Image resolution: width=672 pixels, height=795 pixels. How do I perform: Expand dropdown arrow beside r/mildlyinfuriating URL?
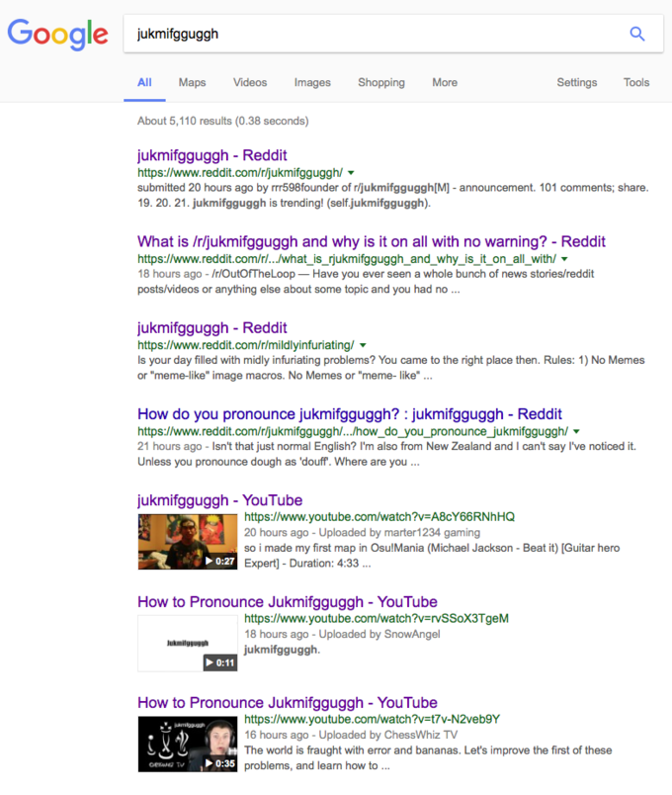coord(363,345)
